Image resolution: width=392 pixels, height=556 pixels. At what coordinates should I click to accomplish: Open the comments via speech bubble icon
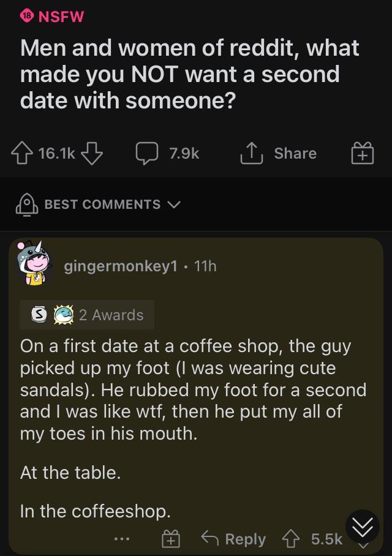(147, 153)
